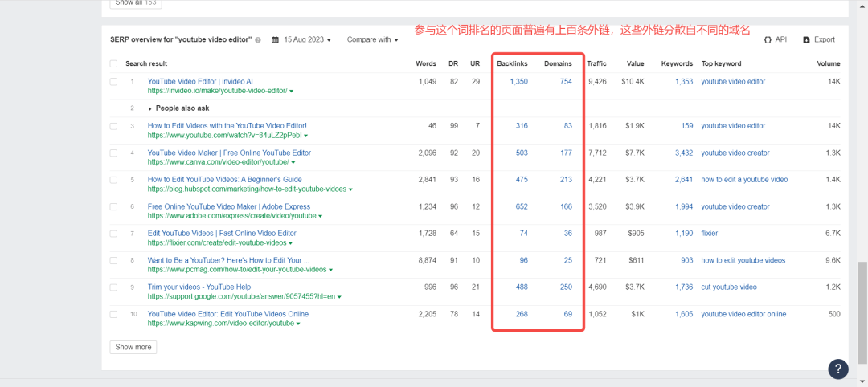Open URL dropdown arrow for invideo.io link
This screenshot has width=868, height=387.
click(x=291, y=92)
